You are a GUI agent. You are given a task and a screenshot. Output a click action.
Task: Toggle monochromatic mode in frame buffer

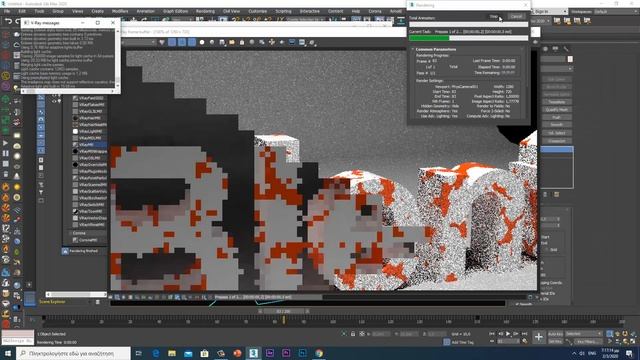[212, 42]
